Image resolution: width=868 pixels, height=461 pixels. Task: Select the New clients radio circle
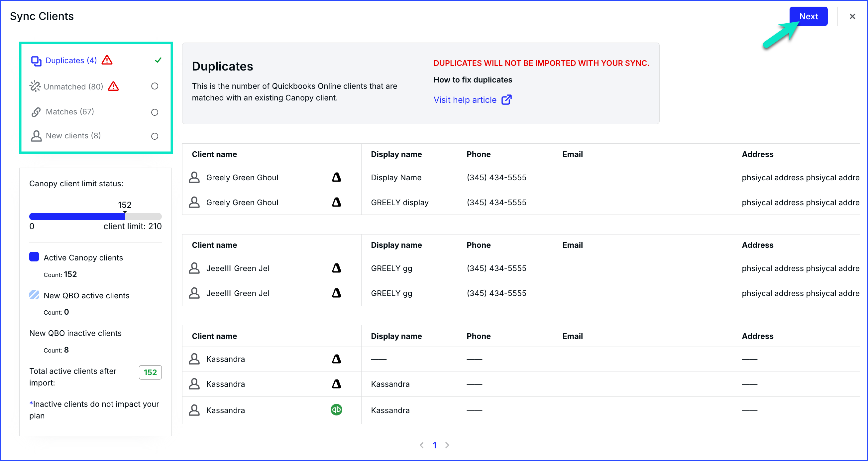(155, 136)
